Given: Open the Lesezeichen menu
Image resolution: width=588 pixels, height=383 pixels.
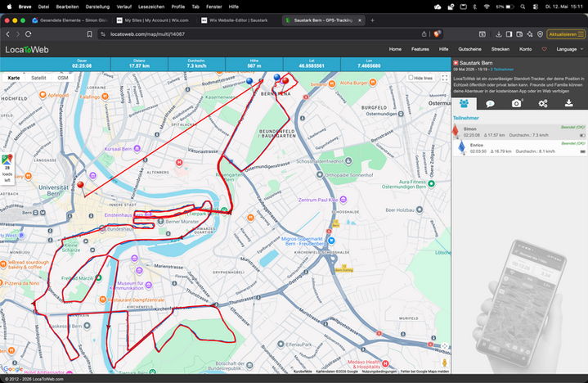Looking at the screenshot, I should [151, 7].
